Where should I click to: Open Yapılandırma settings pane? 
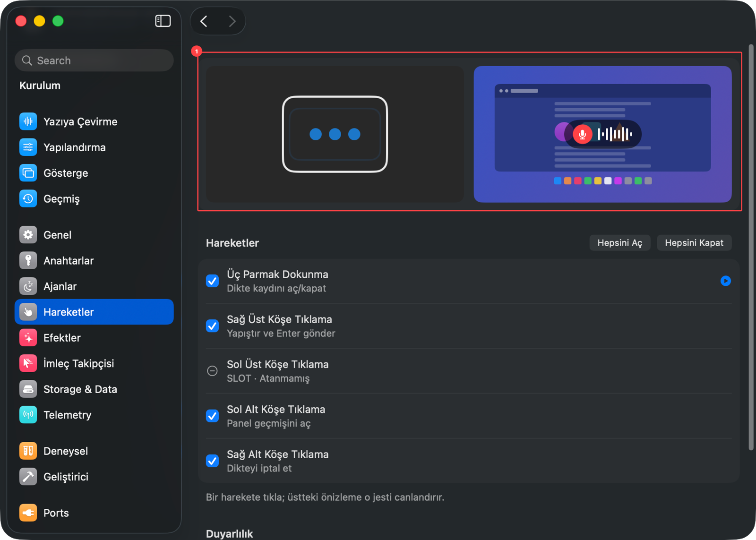[94, 147]
